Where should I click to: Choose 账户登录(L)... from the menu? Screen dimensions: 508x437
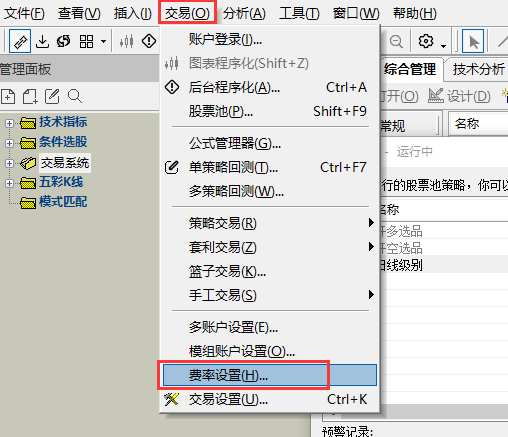[x=269, y=39]
